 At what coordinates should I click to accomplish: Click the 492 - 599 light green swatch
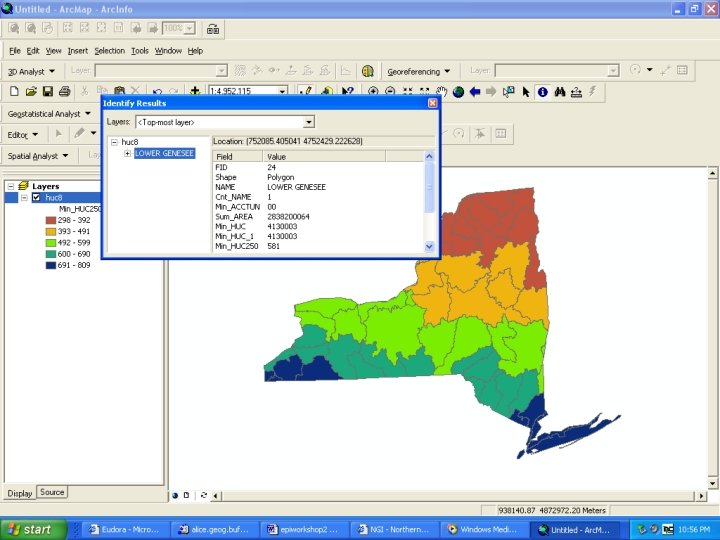[x=51, y=243]
